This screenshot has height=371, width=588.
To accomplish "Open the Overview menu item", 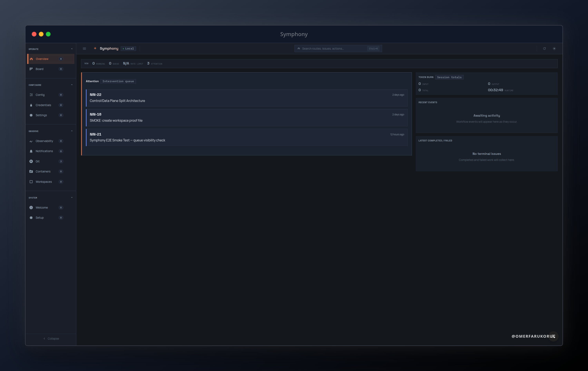I will (51, 59).
